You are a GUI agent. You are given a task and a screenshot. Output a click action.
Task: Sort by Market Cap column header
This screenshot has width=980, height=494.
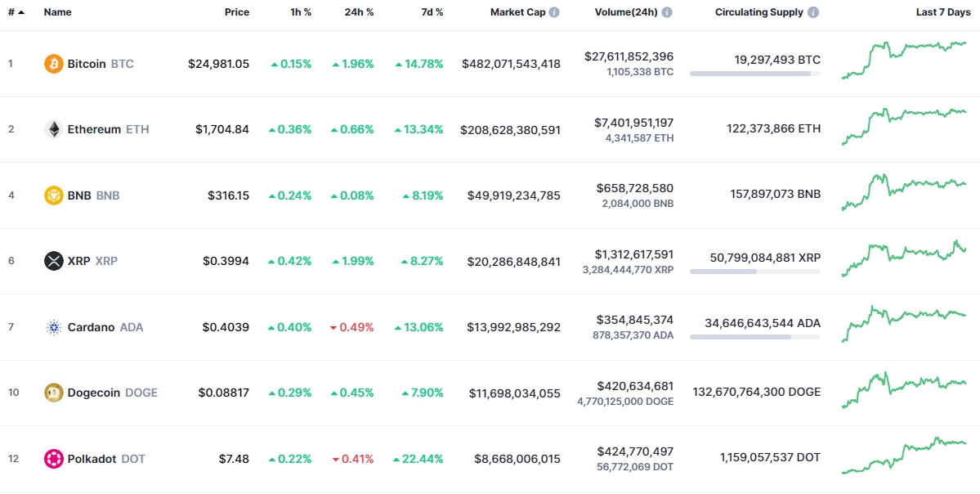pos(517,12)
